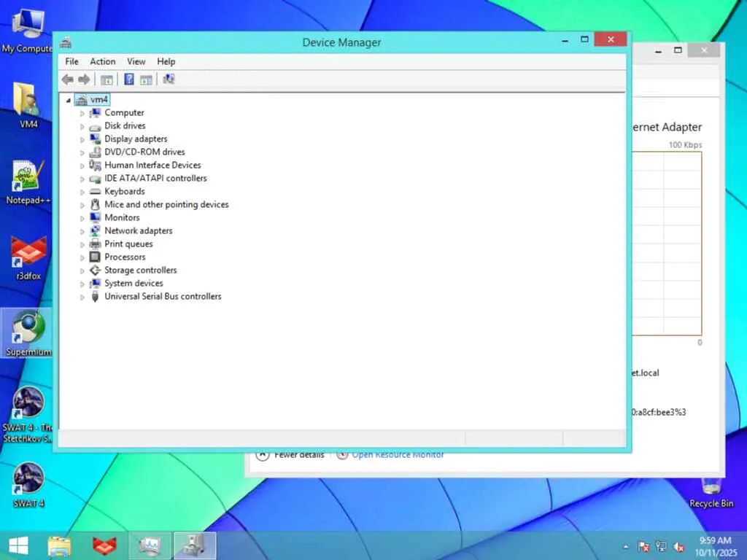Expand the Disk drives node
The height and width of the screenshot is (560, 747).
point(82,127)
